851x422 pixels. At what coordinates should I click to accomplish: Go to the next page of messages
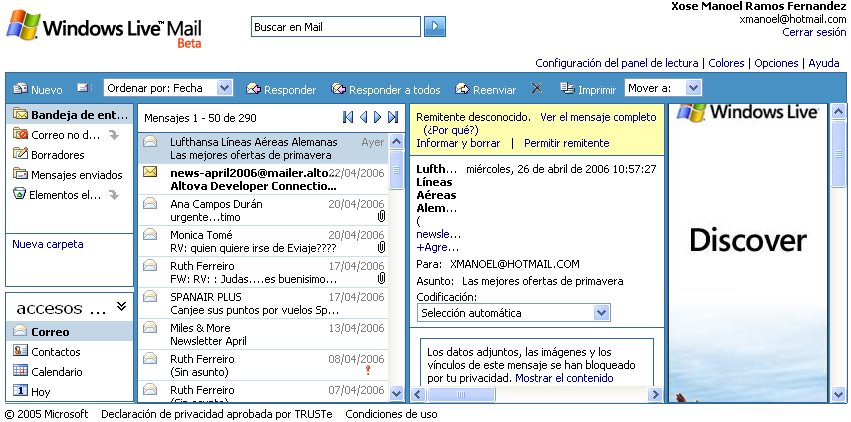[x=378, y=117]
